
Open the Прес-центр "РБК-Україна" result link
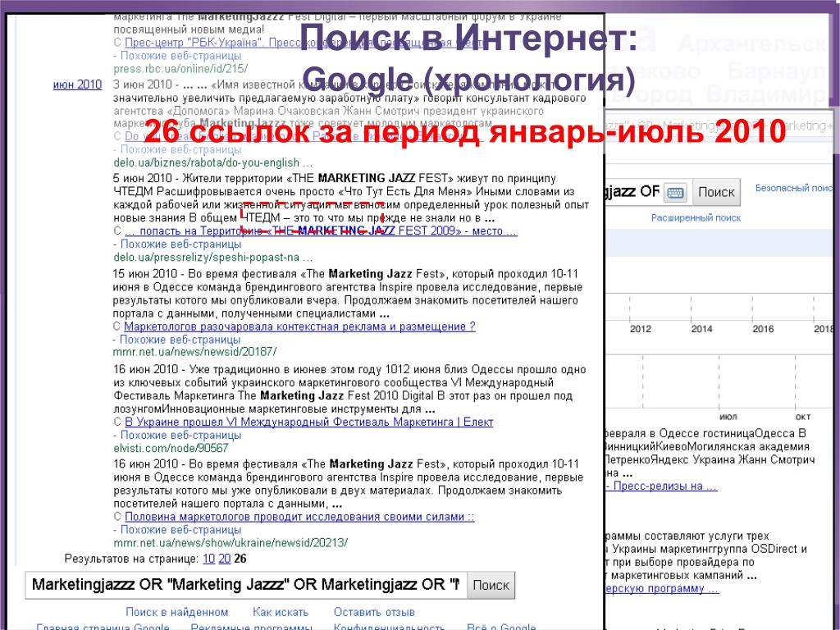pyautogui.click(x=306, y=43)
